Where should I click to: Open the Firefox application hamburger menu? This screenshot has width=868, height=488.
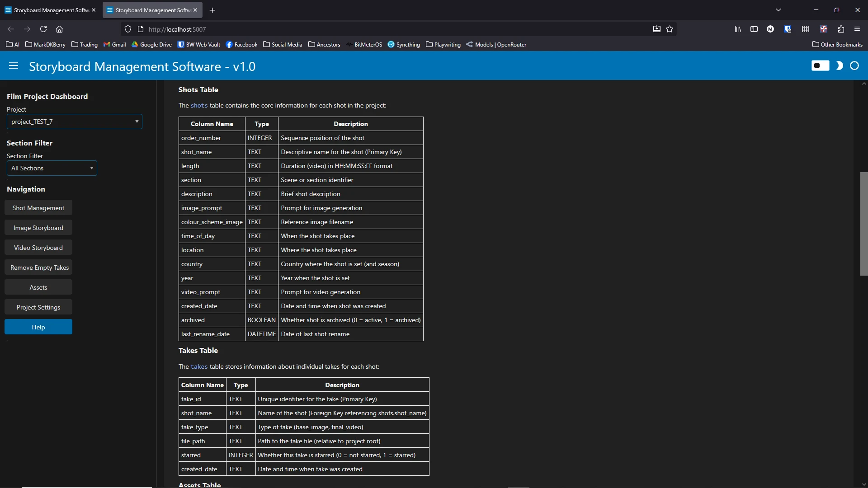(x=857, y=29)
